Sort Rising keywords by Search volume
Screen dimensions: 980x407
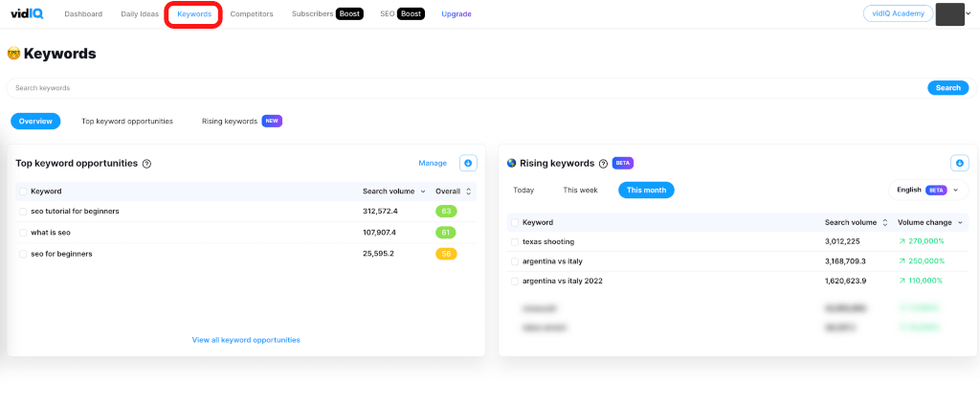tap(857, 222)
